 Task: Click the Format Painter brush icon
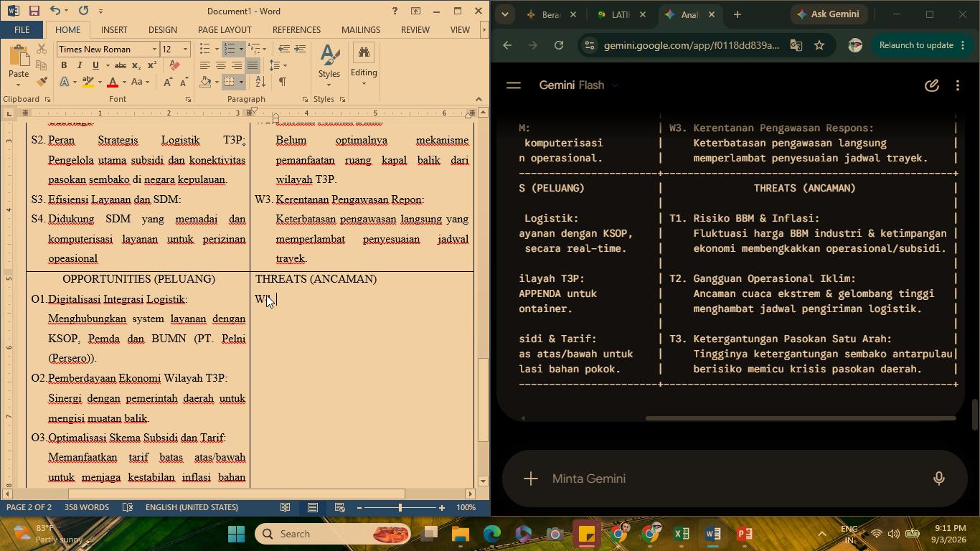click(42, 82)
